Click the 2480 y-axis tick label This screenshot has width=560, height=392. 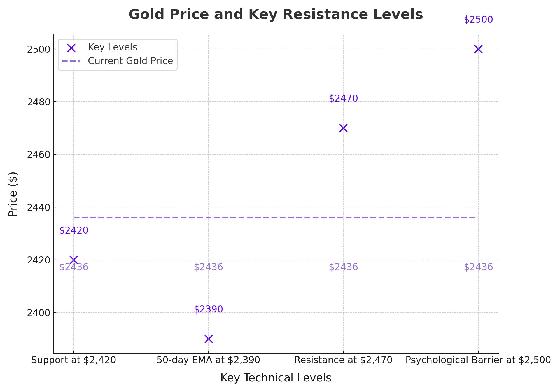pyautogui.click(x=38, y=102)
